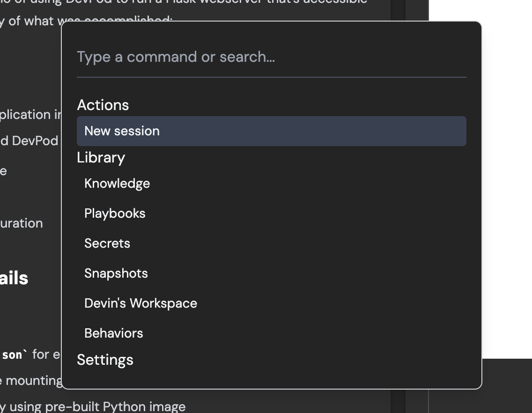
Task: Open the Secrets library entry
Action: coord(107,243)
